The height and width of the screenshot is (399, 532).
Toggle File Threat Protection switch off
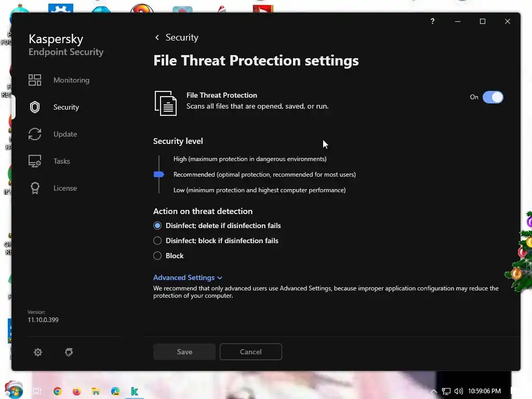(x=493, y=97)
